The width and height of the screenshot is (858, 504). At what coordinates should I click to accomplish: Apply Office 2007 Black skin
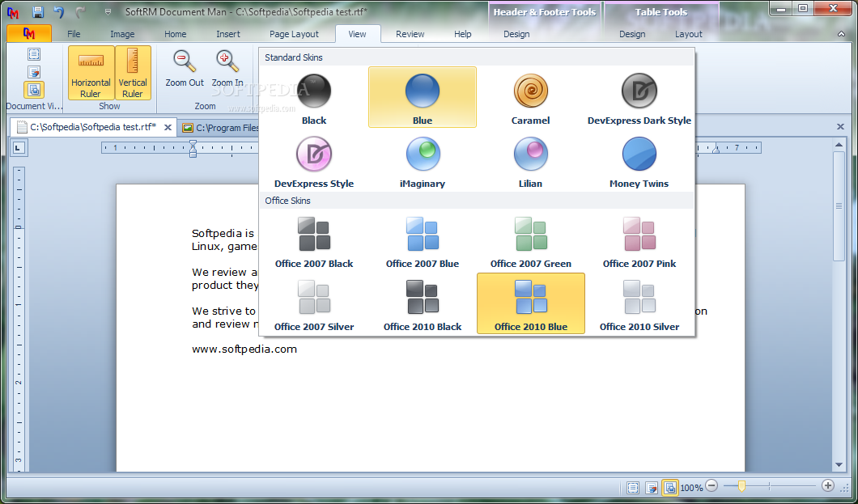pos(314,240)
